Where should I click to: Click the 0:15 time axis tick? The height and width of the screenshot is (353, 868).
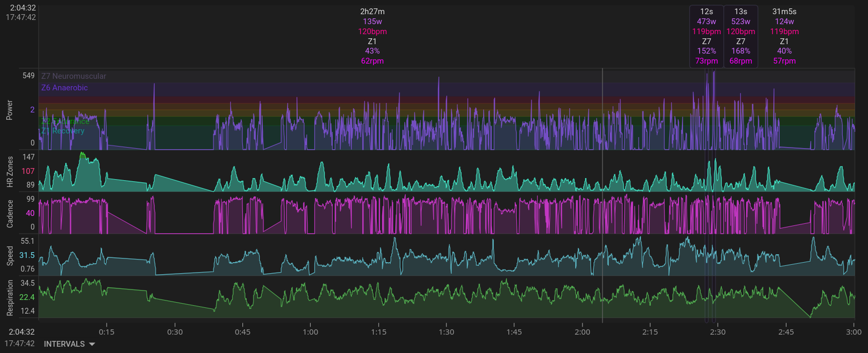point(107,332)
